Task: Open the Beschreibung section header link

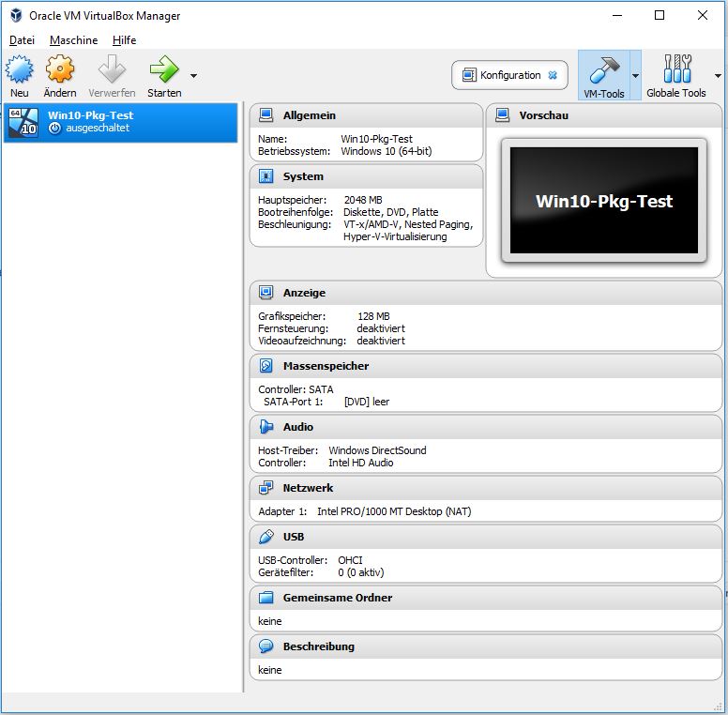Action: [319, 647]
